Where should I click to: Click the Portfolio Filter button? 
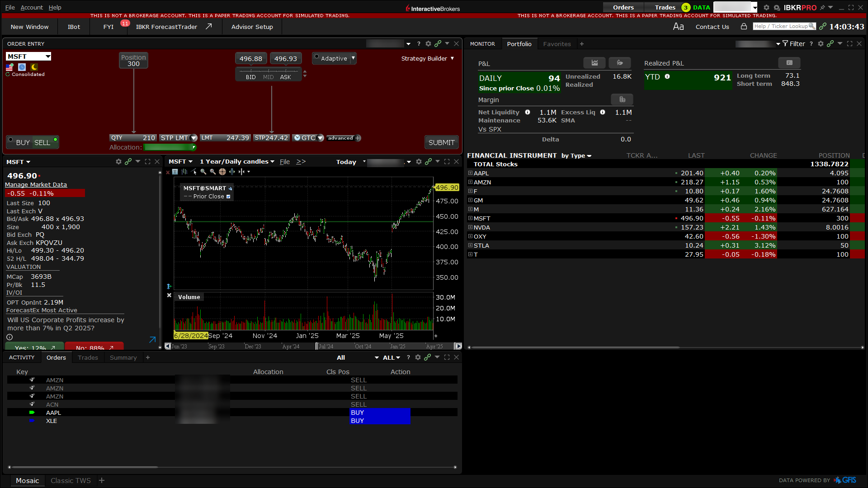[x=794, y=44]
